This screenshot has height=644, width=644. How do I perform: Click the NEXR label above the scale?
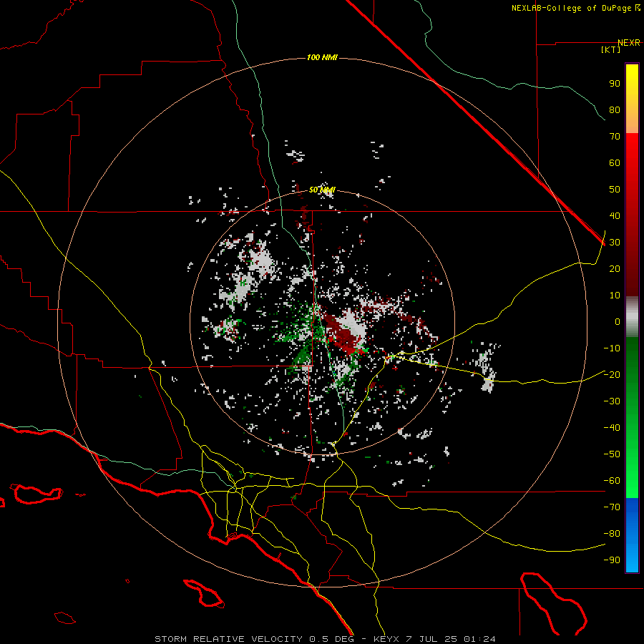[x=629, y=43]
